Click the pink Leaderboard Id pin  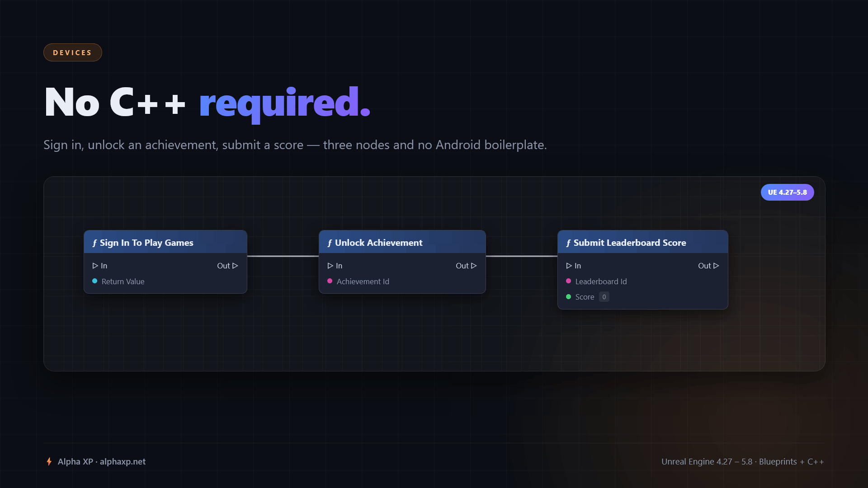[569, 281]
